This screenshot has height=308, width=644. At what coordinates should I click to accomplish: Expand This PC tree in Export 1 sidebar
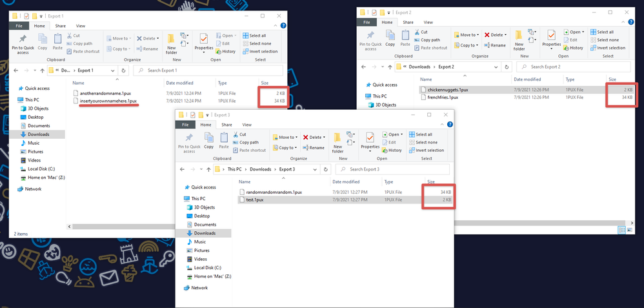(x=13, y=101)
